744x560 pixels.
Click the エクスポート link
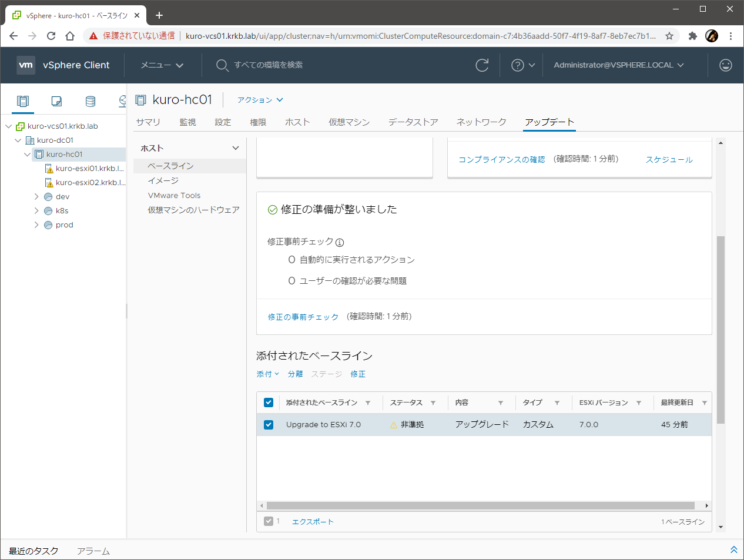tap(313, 522)
